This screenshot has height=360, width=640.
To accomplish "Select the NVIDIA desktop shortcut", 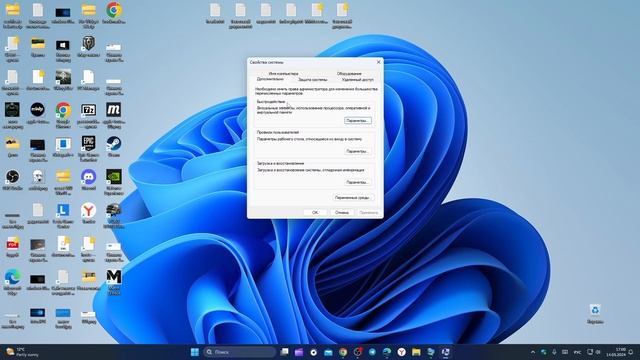I will [x=114, y=182].
